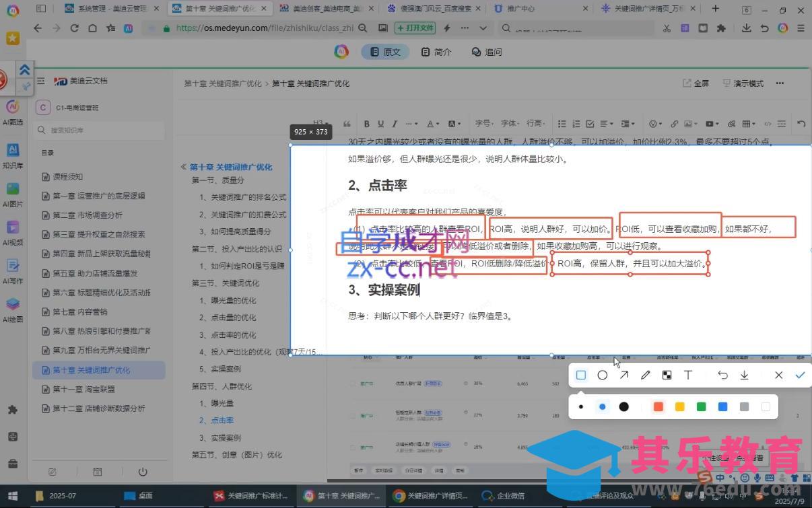
Task: Toggle italic formatting
Action: click(396, 123)
